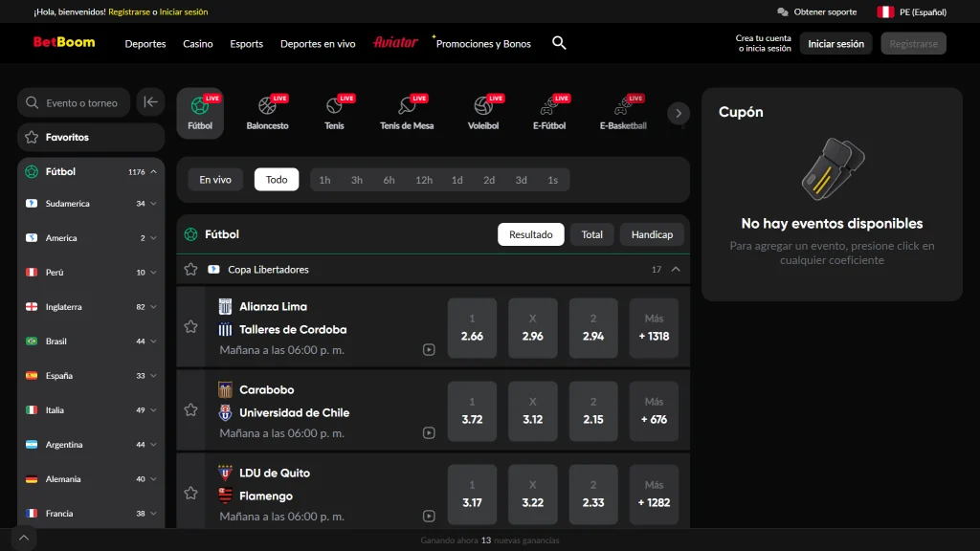Select the E-Basketball sport icon

622,111
